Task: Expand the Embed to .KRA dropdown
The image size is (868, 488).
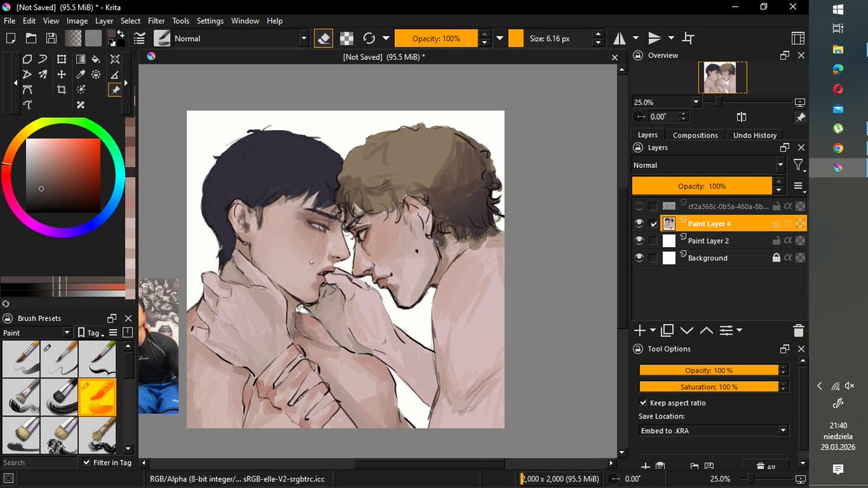Action: click(714, 430)
